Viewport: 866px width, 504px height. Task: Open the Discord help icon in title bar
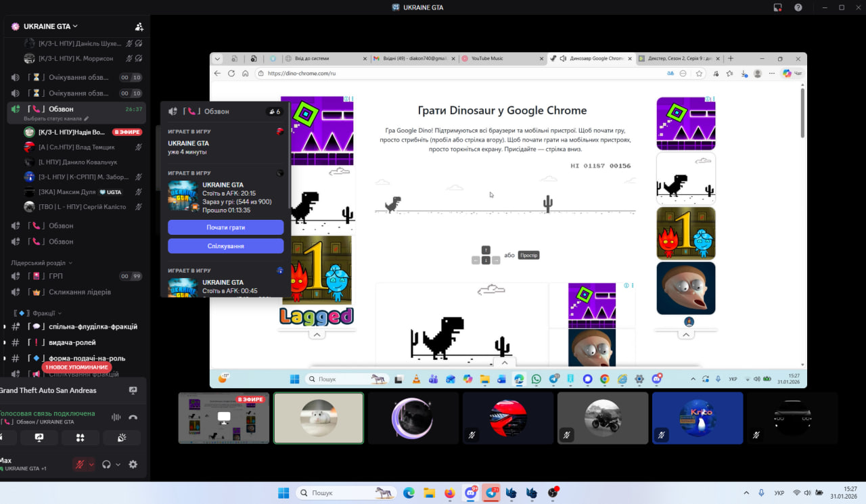point(798,7)
